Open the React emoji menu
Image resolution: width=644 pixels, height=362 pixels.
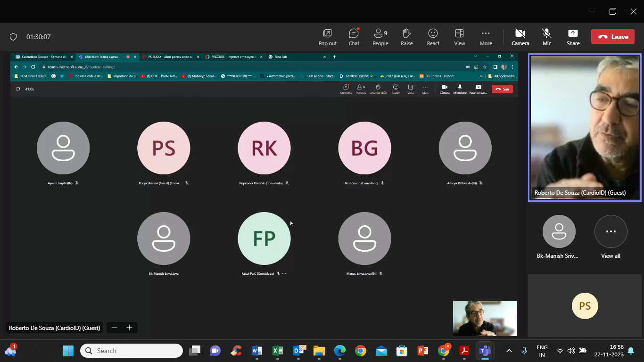coord(433,37)
